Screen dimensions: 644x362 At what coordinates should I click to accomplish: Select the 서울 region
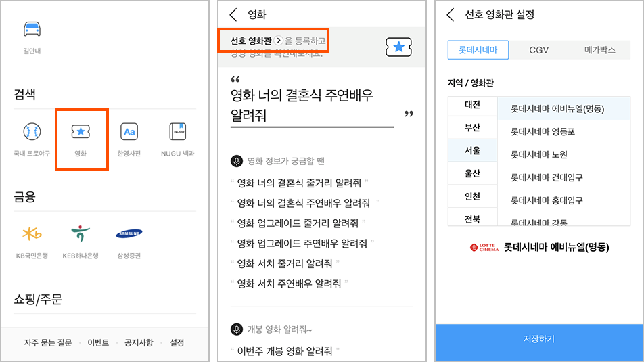point(472,151)
